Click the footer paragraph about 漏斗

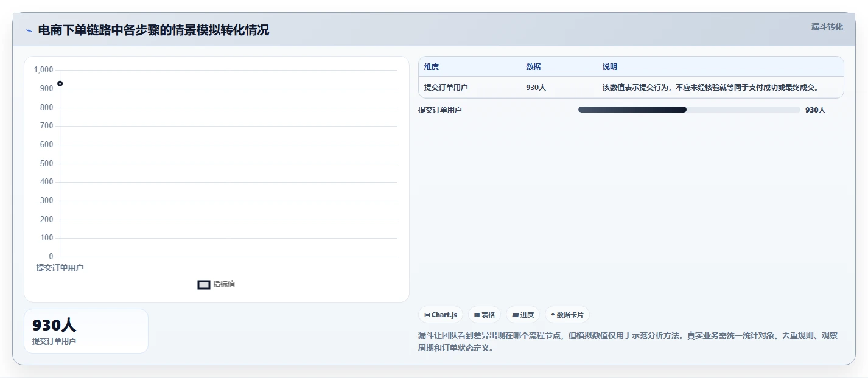628,342
